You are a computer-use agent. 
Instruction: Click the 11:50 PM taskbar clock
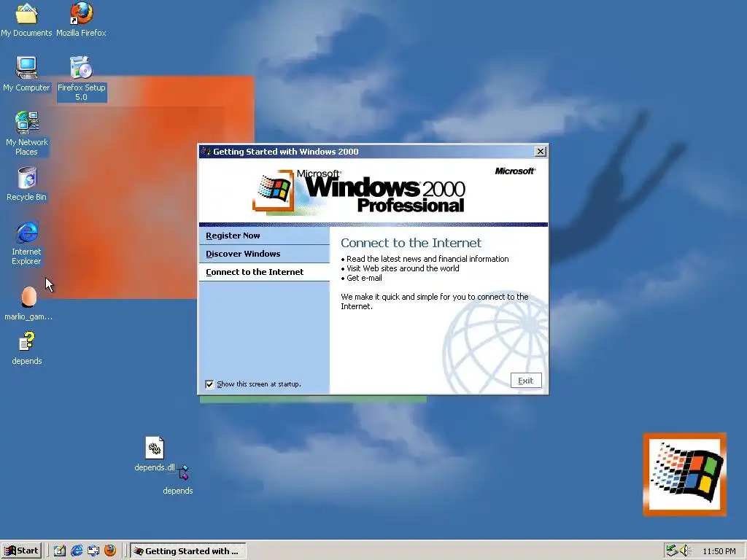(x=719, y=551)
